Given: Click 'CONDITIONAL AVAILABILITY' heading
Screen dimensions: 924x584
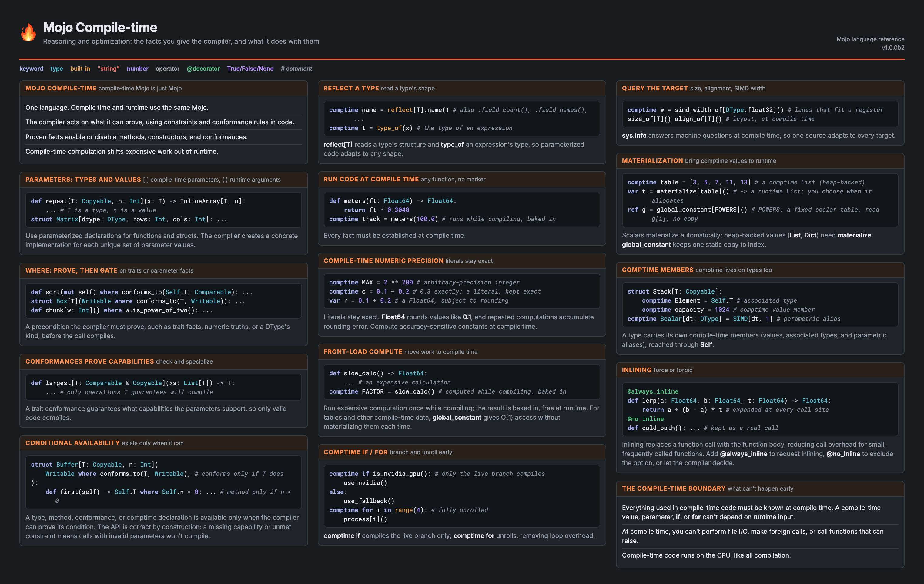Looking at the screenshot, I should (72, 443).
